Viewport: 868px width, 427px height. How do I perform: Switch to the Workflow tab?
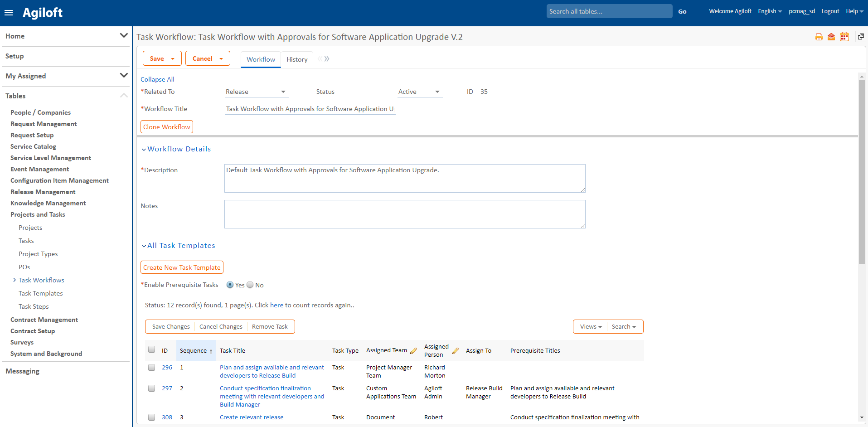pyautogui.click(x=261, y=59)
